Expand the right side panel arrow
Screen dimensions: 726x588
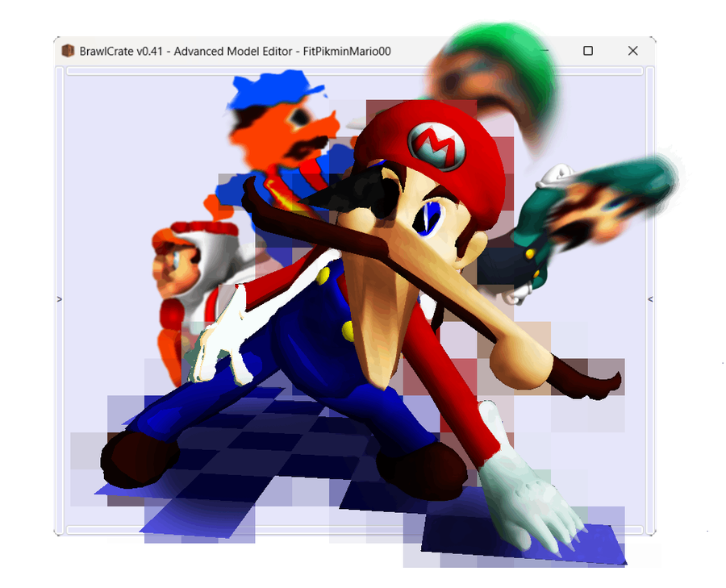coord(650,299)
